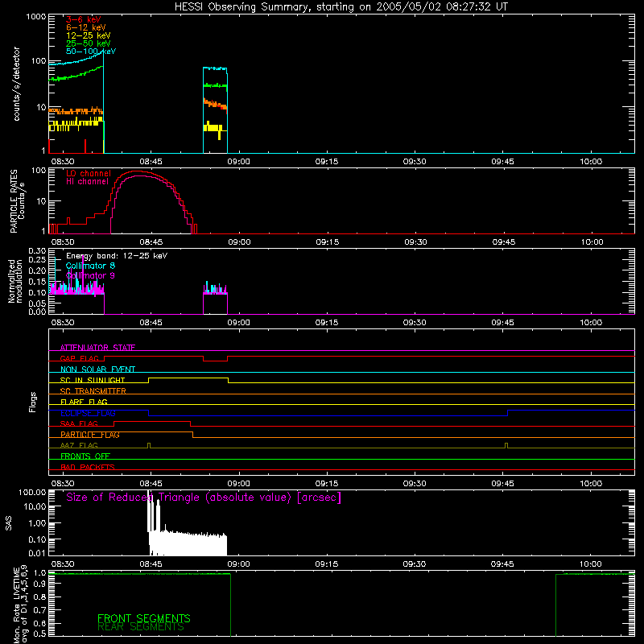The width and height of the screenshot is (644, 644).
Task: Click the cyan 50-100 keV burst near 08:55
Action: (215, 68)
